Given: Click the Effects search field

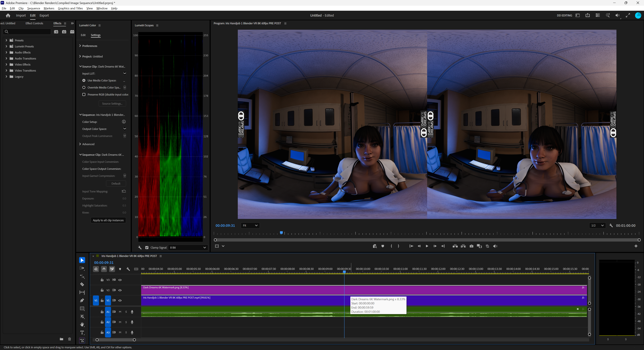Looking at the screenshot, I should coord(27,32).
